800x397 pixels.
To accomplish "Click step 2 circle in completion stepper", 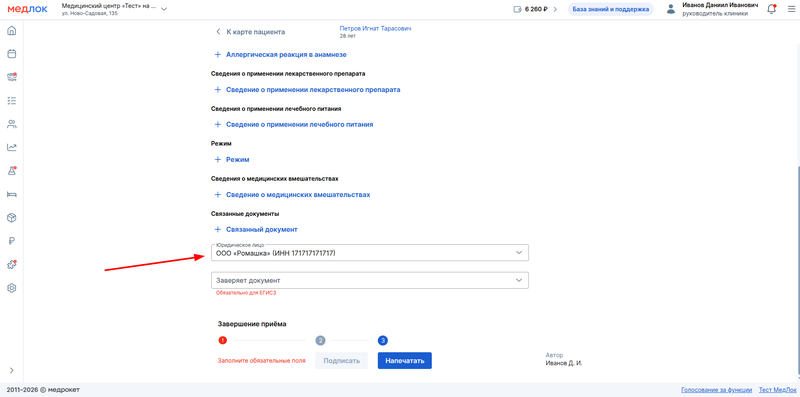I will (x=320, y=340).
